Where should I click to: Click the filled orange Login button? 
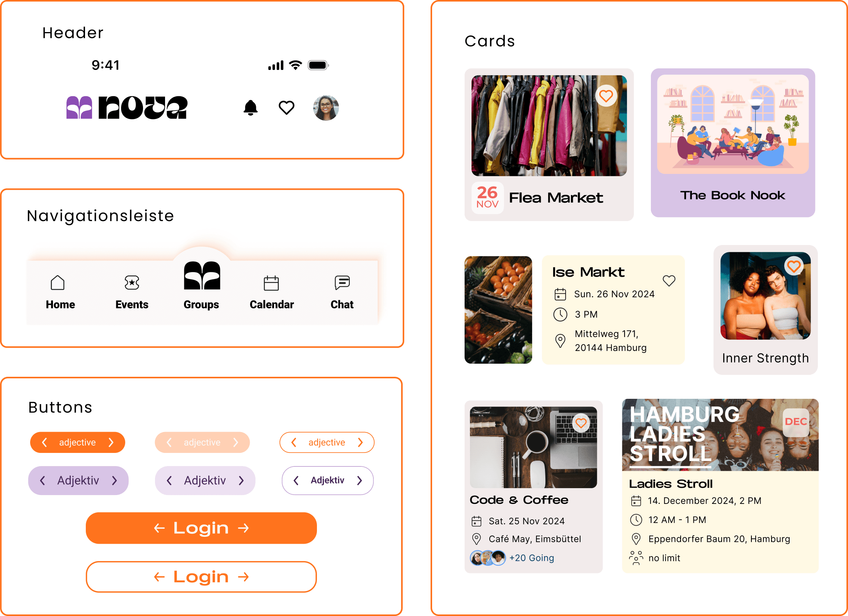[x=201, y=528]
